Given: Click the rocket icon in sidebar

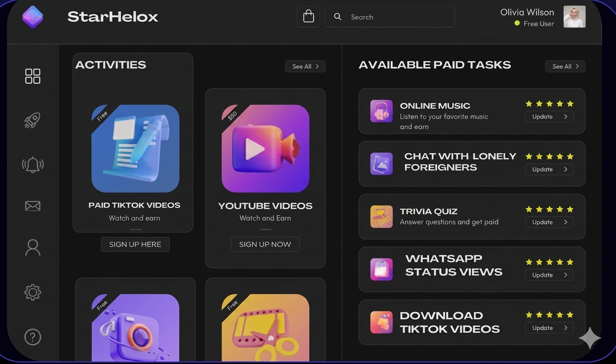Looking at the screenshot, I should pyautogui.click(x=32, y=120).
